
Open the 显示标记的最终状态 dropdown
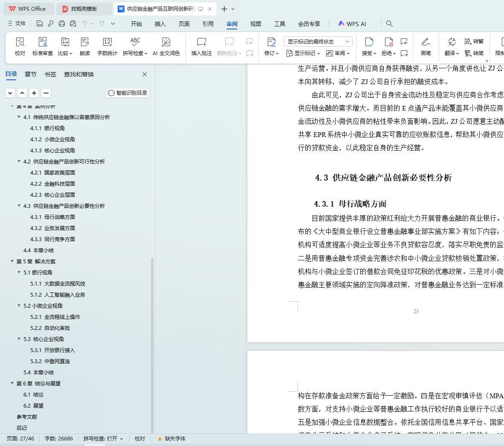[318, 41]
